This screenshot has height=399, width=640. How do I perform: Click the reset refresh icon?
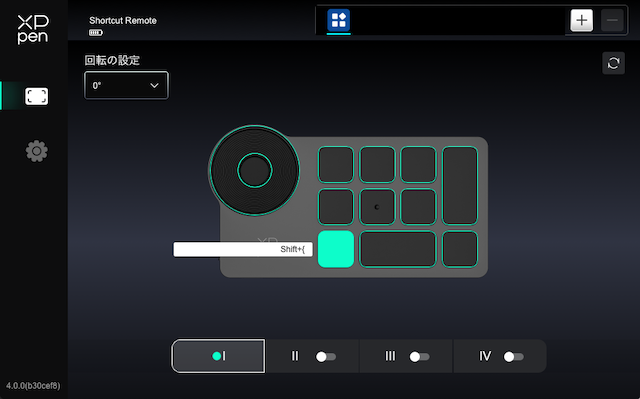613,63
